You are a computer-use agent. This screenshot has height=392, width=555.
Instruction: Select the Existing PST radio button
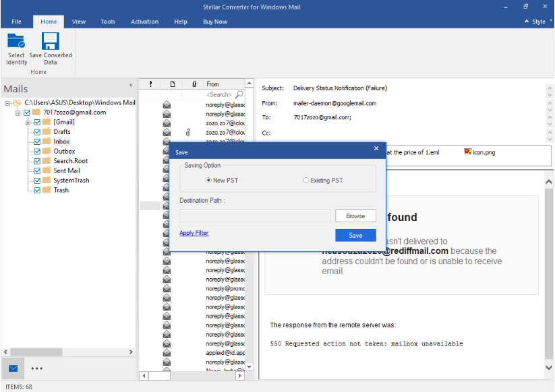click(x=305, y=181)
